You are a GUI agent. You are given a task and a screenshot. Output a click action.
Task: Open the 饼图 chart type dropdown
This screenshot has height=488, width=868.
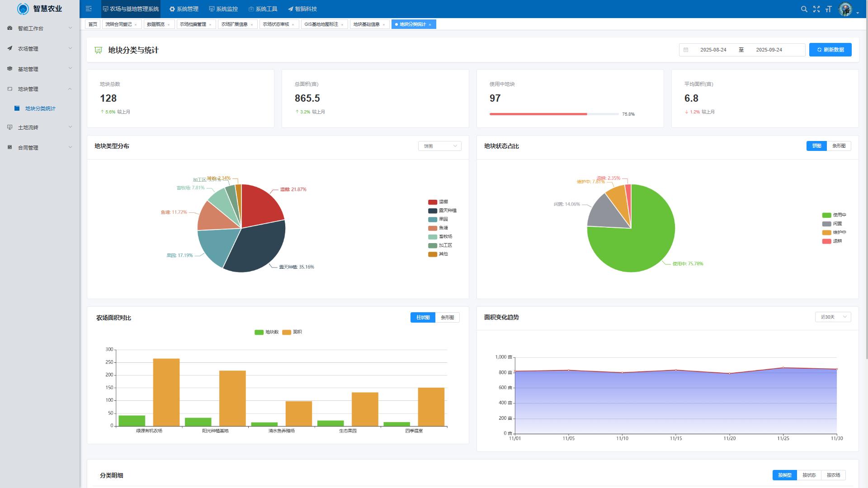click(x=439, y=146)
